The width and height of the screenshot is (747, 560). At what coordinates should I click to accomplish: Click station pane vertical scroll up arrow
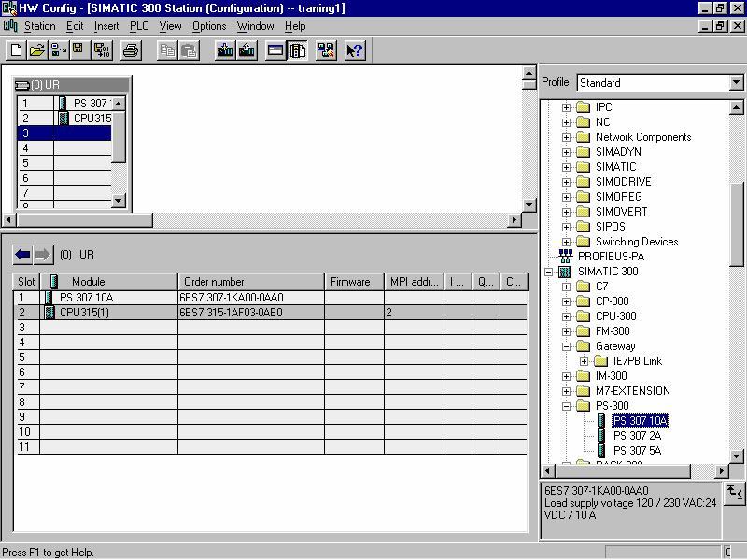coord(529,73)
